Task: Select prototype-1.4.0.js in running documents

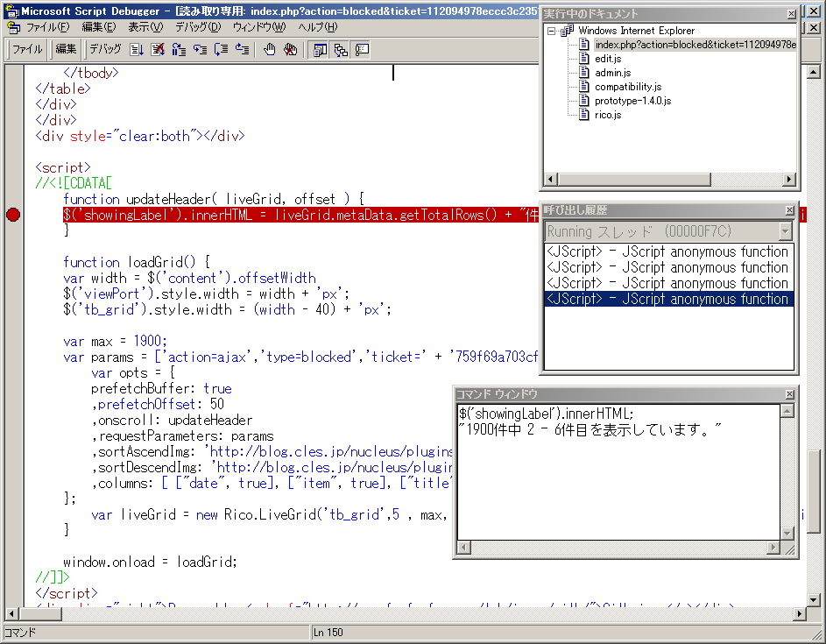Action: pyautogui.click(x=632, y=101)
